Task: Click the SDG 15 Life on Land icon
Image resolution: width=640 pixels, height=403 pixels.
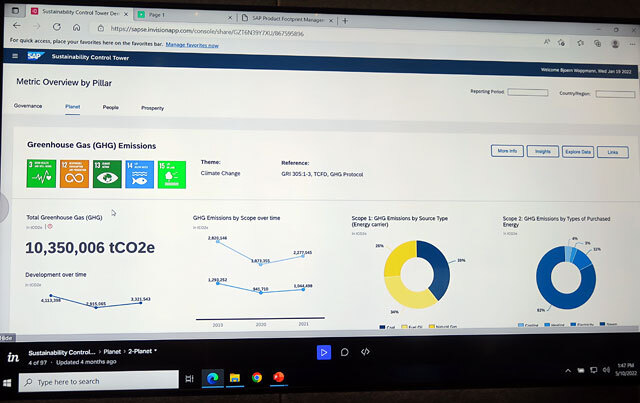Action: click(172, 175)
